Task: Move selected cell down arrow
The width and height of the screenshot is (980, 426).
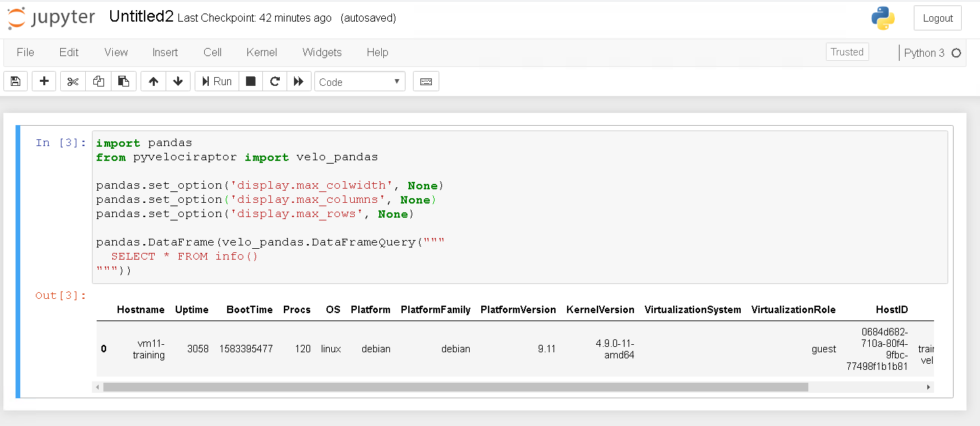Action: click(x=178, y=81)
